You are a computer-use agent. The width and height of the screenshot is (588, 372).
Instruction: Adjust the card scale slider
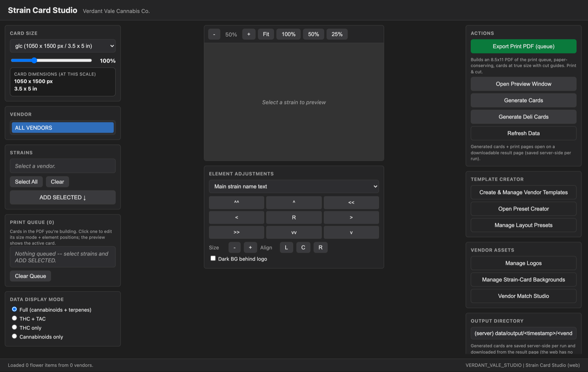(51, 60)
